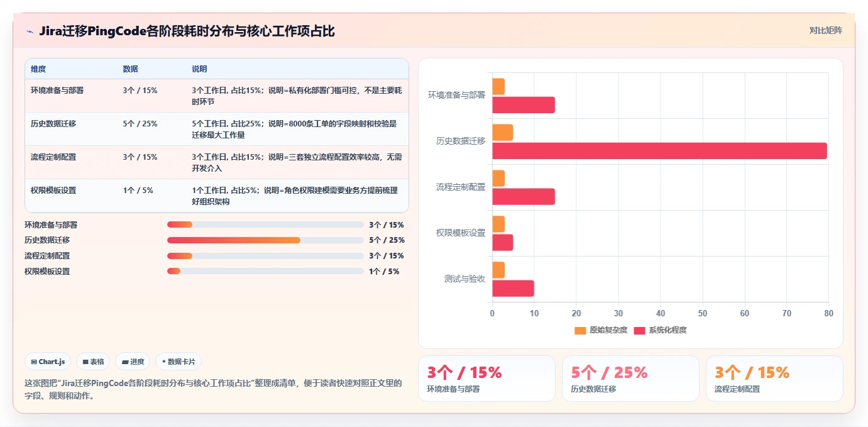Click the red 权限模板设置 chart bar
The height and width of the screenshot is (427, 868).
click(503, 243)
